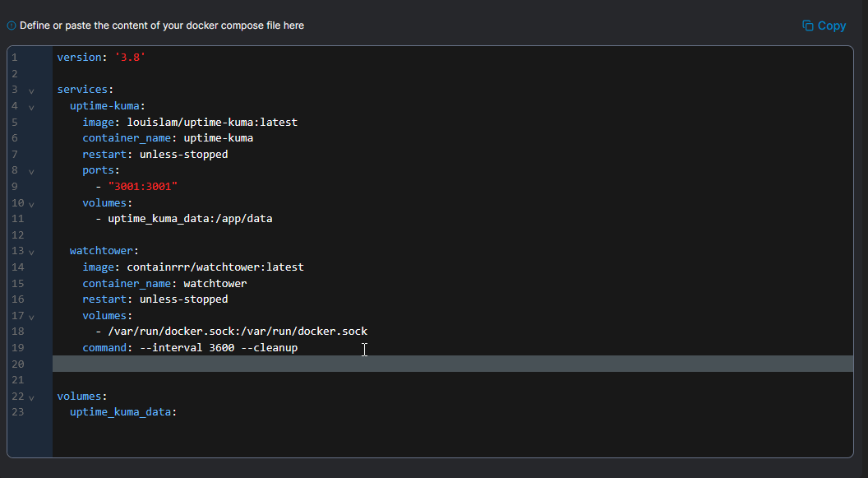
Task: Collapse the watchtower service block
Action: pyautogui.click(x=31, y=252)
